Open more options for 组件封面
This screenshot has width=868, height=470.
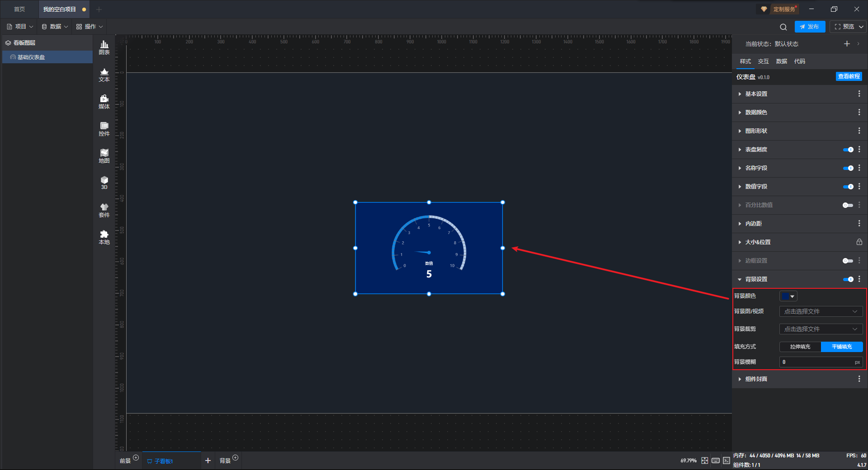tap(859, 379)
